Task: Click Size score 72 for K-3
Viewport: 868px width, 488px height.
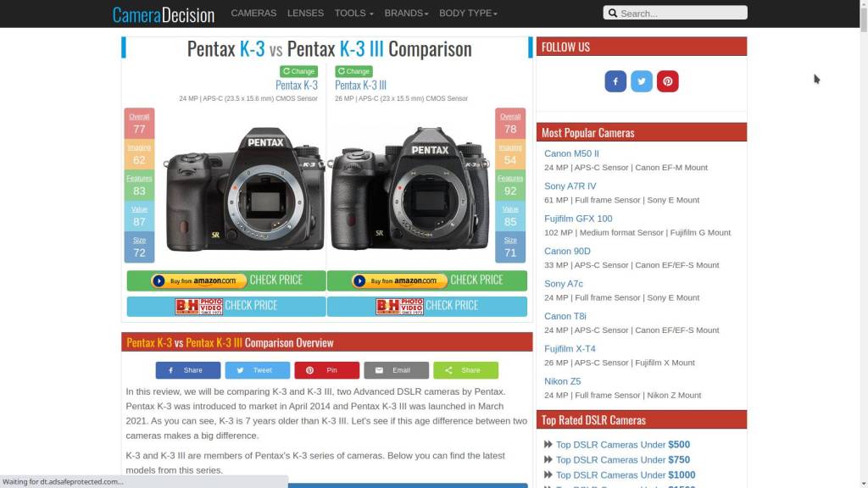Action: (x=139, y=247)
